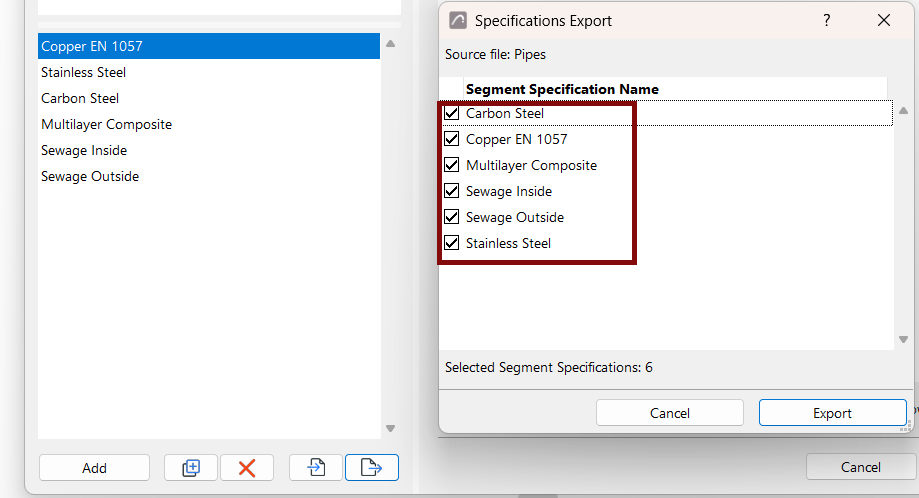
Task: Click Cancel button in the background window
Action: 860,467
